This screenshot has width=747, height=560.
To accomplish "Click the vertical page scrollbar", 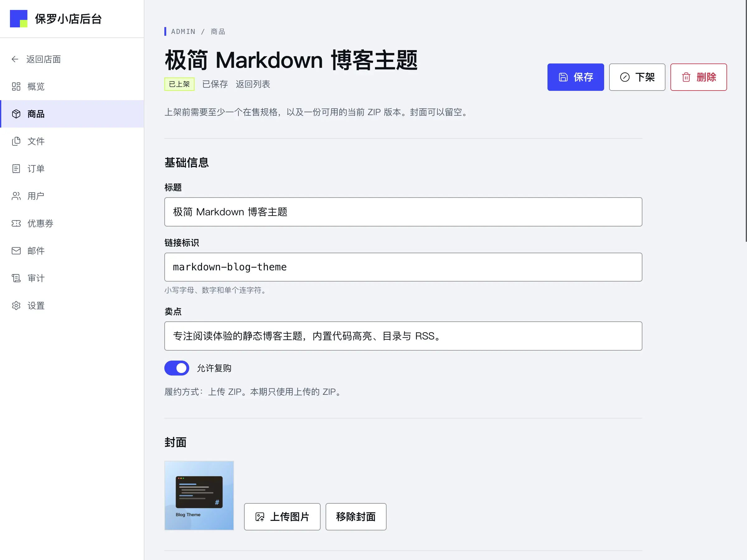I will coord(746,121).
